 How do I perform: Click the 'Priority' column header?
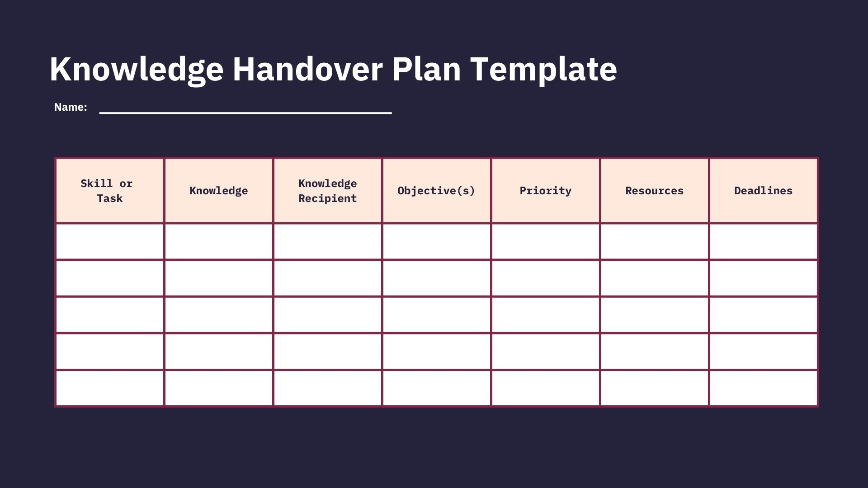(x=545, y=190)
